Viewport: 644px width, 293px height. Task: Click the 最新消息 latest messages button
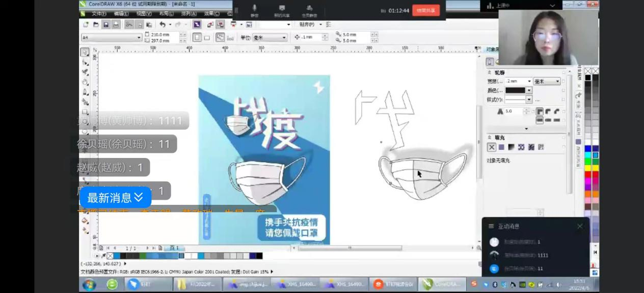tap(115, 197)
